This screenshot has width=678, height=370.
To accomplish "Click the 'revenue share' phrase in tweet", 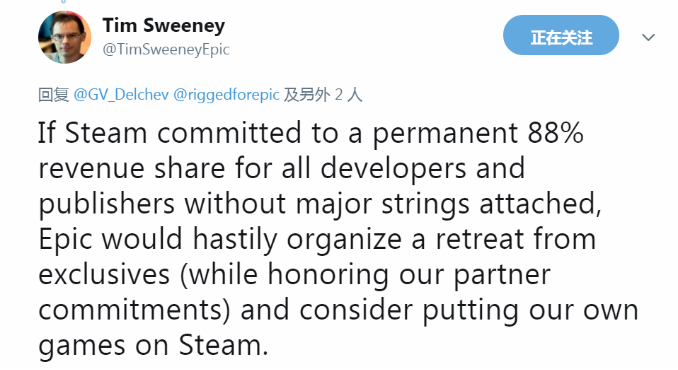I will pos(132,169).
